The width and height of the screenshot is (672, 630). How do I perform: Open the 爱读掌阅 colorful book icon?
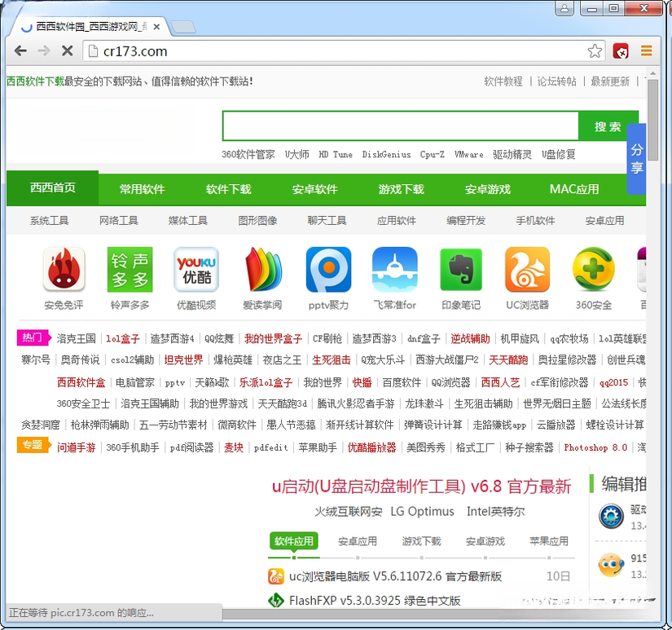263,271
